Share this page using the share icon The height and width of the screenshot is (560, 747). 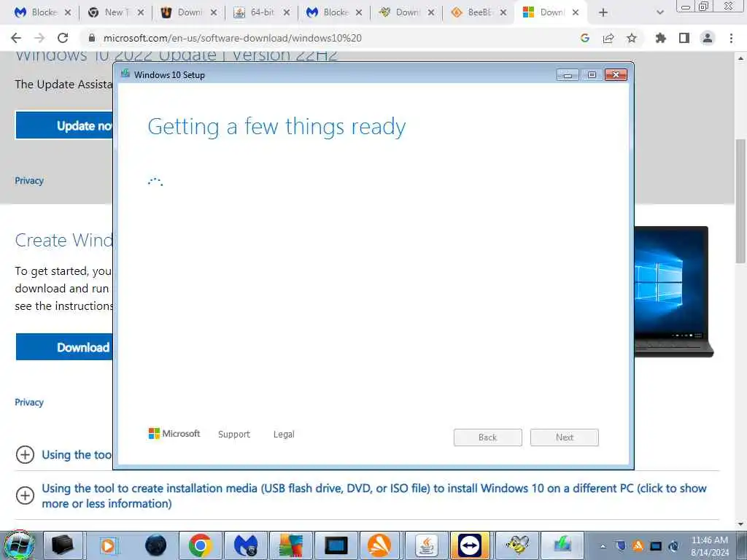pos(608,38)
